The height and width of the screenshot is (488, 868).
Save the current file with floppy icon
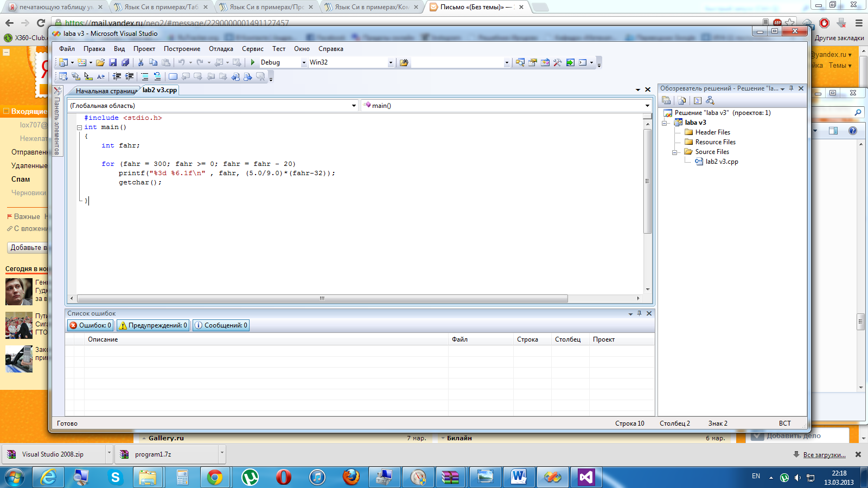(113, 62)
